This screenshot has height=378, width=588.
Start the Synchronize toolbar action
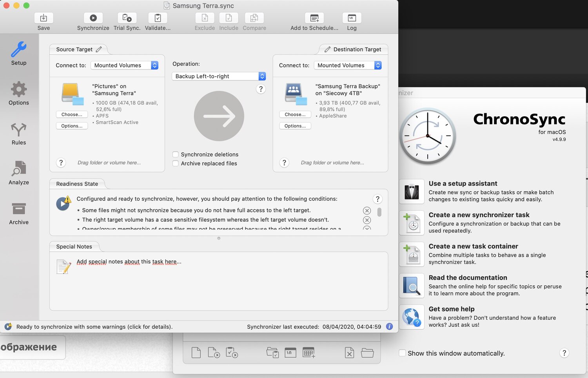click(x=93, y=18)
